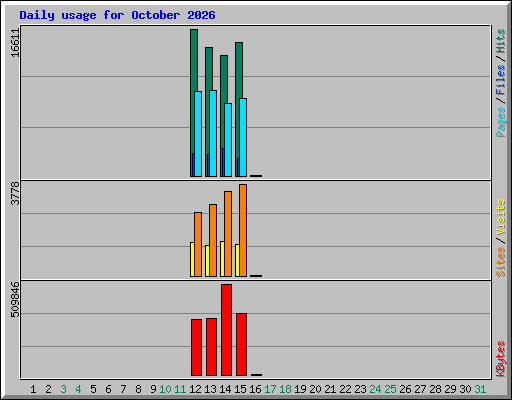Viewport: 512px width, 400px height.
Task: Click the orange Sites bar for day 15
Action: (x=243, y=230)
